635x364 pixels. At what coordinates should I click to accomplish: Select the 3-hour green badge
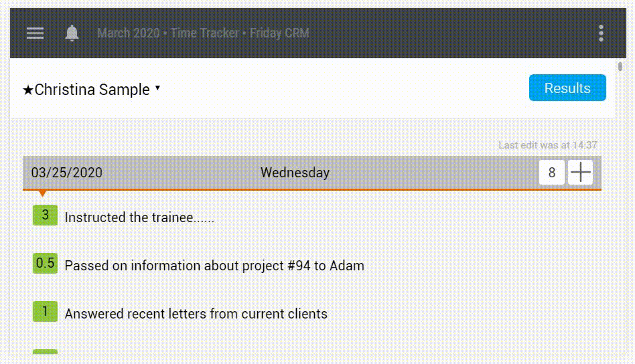[45, 215]
